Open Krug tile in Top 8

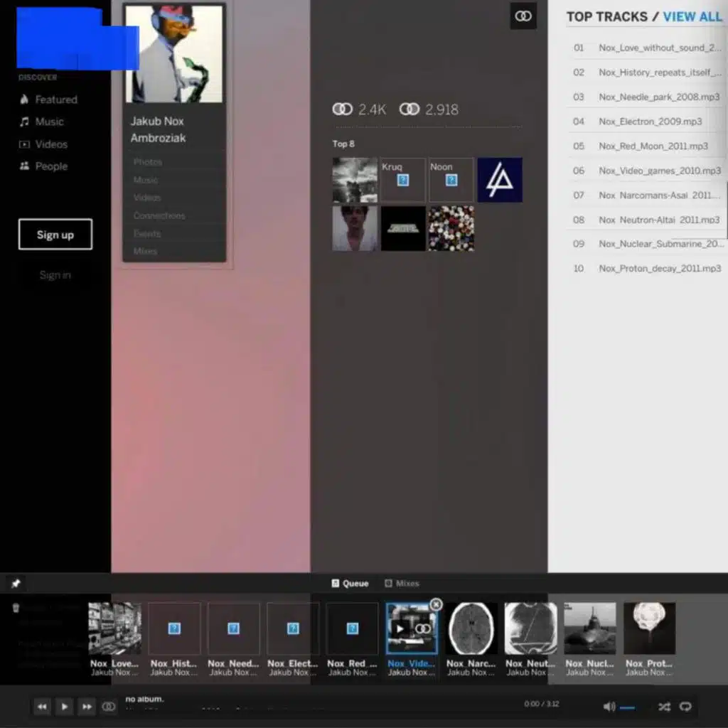[x=403, y=180]
